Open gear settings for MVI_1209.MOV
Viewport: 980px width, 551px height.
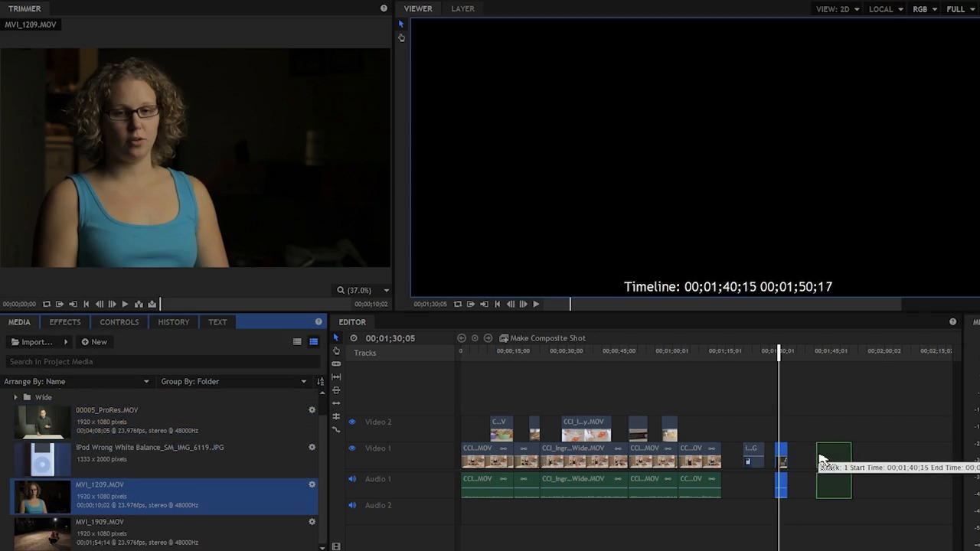[312, 484]
